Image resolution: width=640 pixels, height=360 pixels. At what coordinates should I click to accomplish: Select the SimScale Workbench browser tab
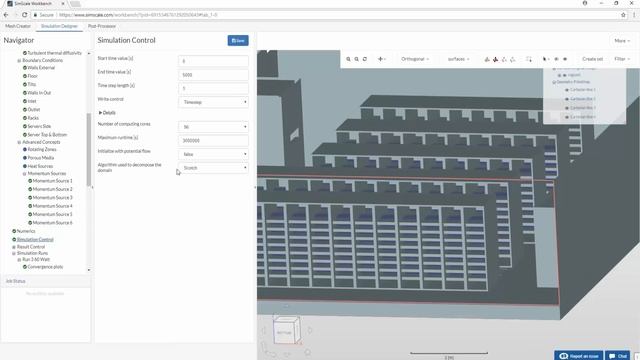(35, 4)
